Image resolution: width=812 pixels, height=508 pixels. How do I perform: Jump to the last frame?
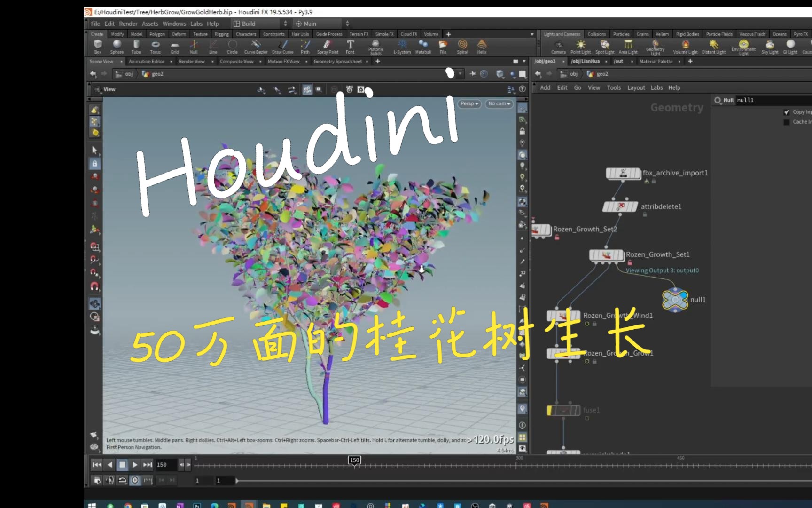tap(148, 465)
